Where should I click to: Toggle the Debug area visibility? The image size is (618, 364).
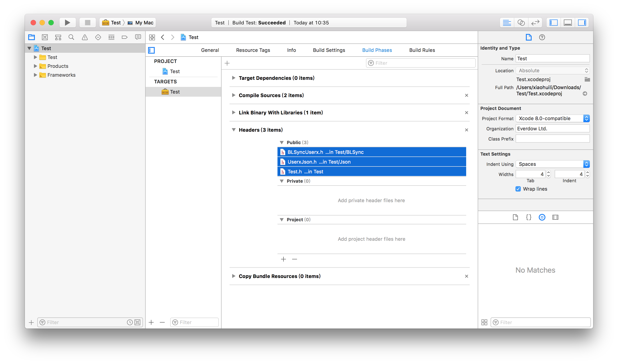[568, 23]
